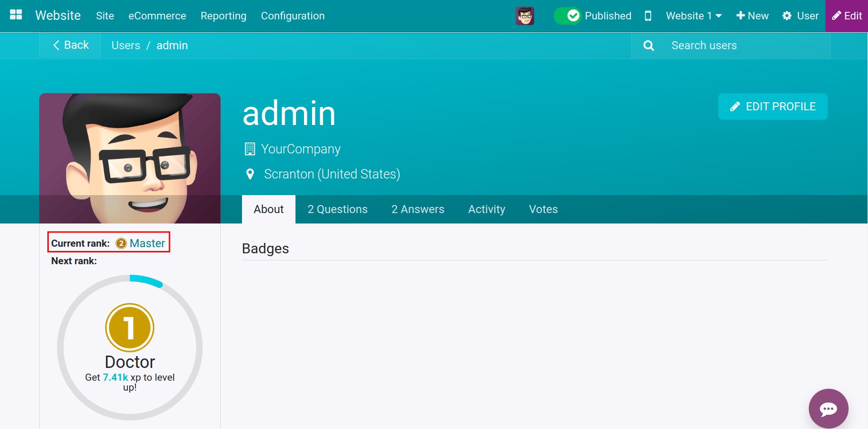Click the Website app title
This screenshot has width=868, height=429.
(x=58, y=16)
